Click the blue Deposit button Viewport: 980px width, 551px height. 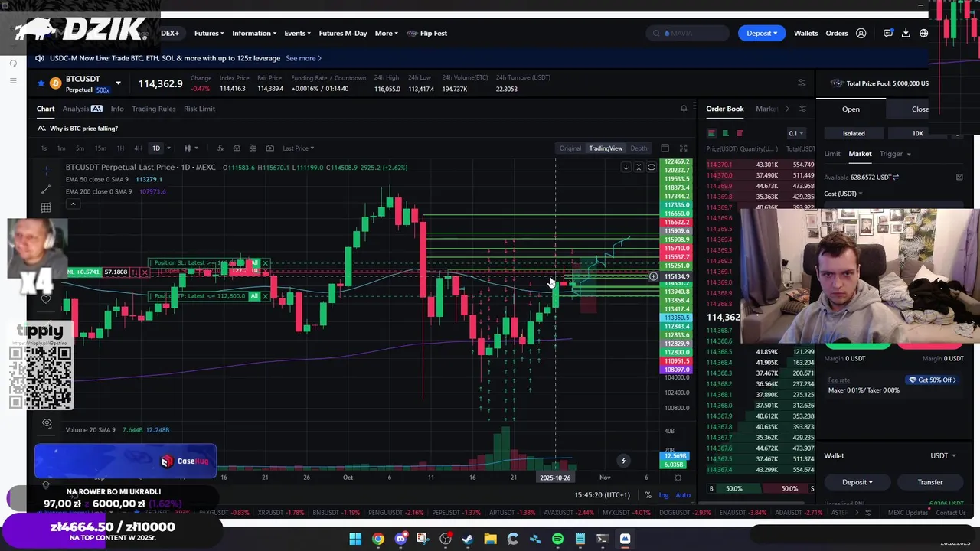click(761, 33)
